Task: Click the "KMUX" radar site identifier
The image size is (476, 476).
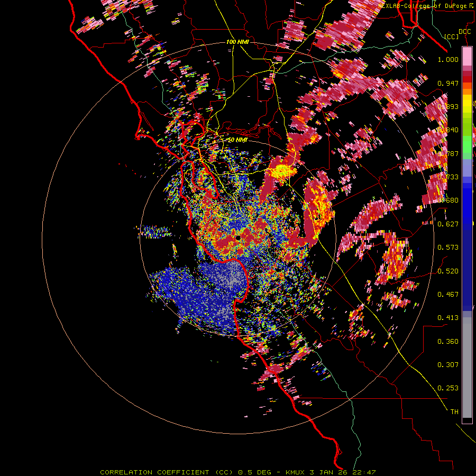Action: tap(296, 472)
